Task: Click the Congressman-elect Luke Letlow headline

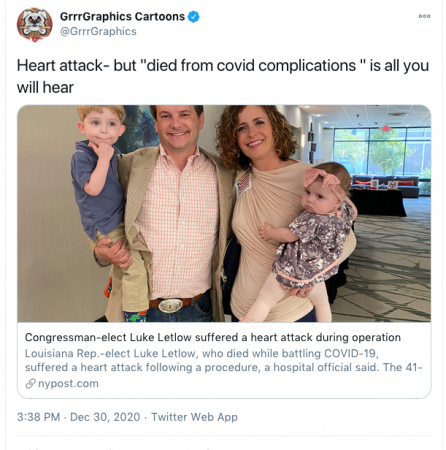Action: click(x=213, y=337)
